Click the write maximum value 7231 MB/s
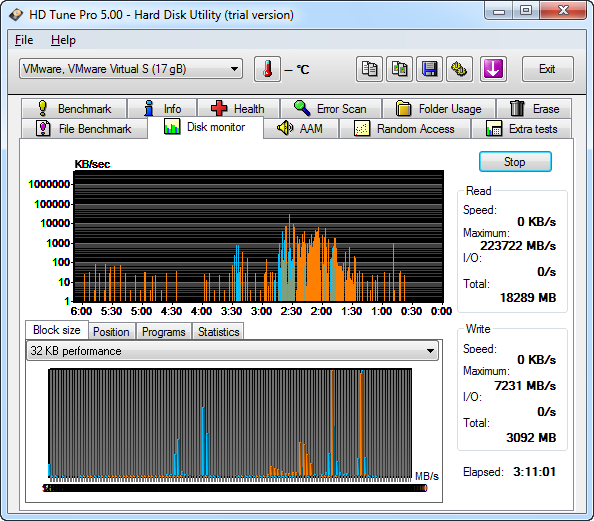The height and width of the screenshot is (521, 594). click(525, 386)
